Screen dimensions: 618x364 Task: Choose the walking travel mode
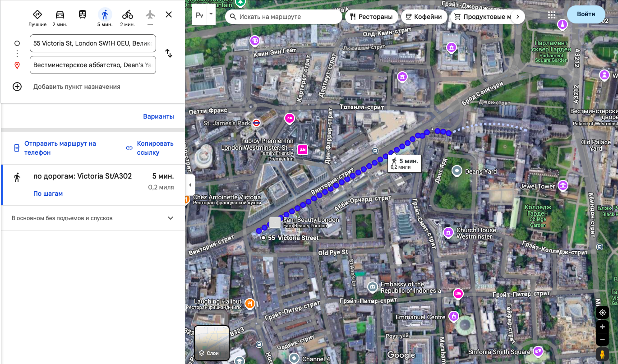coord(105,14)
